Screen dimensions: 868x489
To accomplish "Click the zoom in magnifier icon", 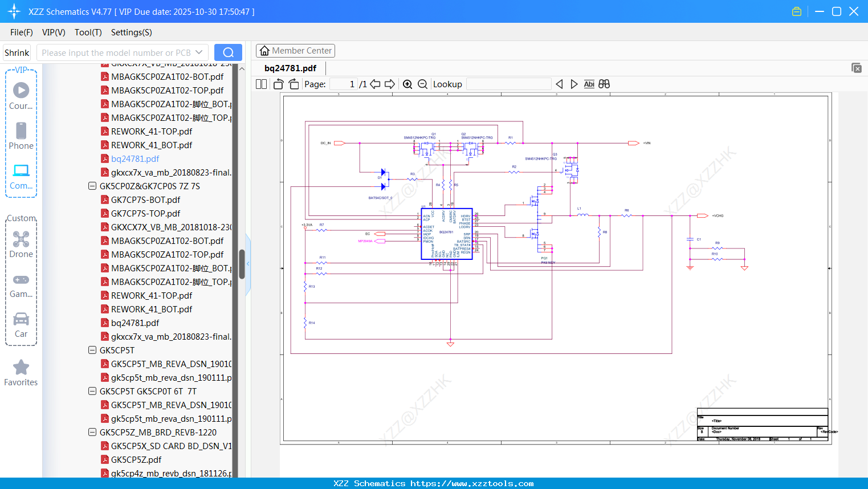I will coord(407,84).
